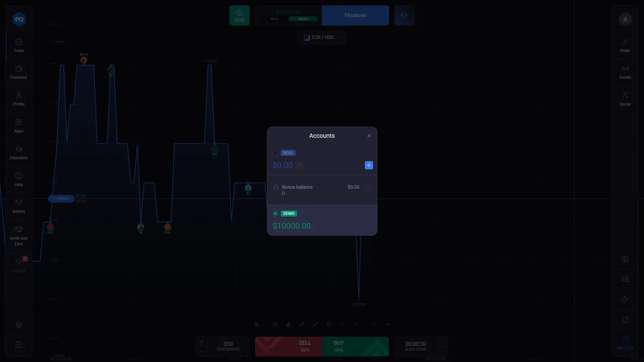Zoom out chart with minus

[x=374, y=325]
